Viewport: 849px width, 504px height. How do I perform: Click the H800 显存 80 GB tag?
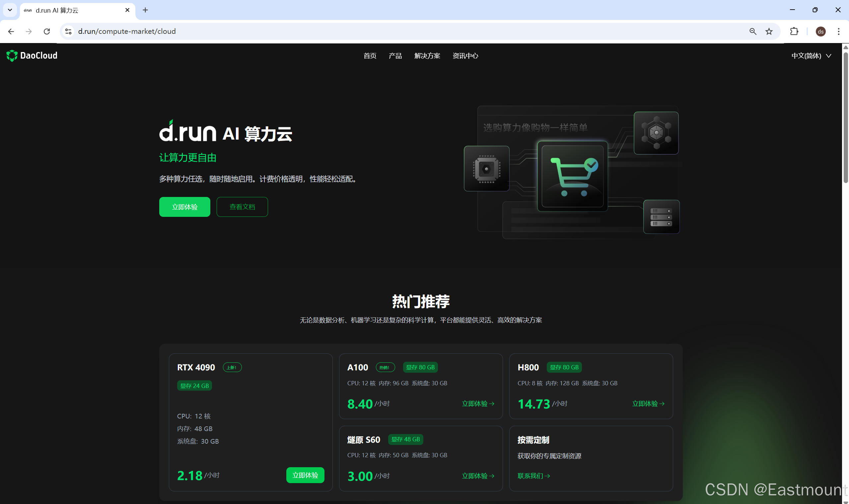[x=564, y=367]
